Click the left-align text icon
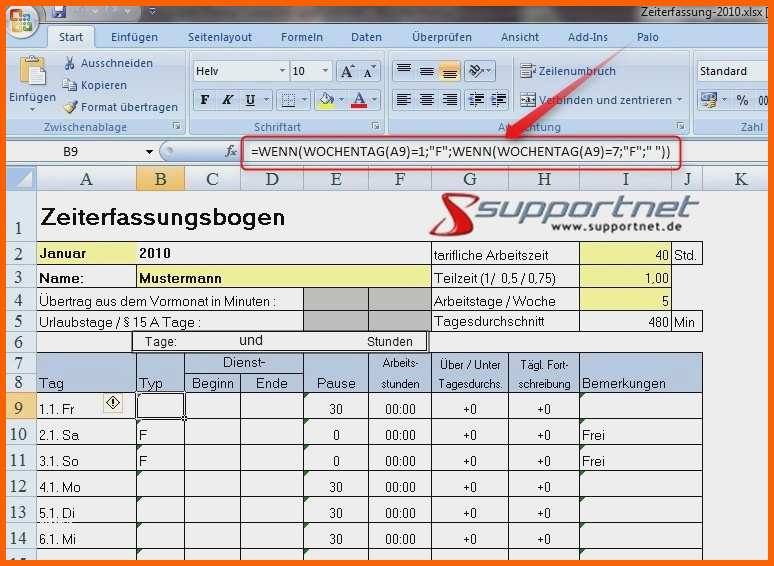The height and width of the screenshot is (566, 774). coord(404,100)
